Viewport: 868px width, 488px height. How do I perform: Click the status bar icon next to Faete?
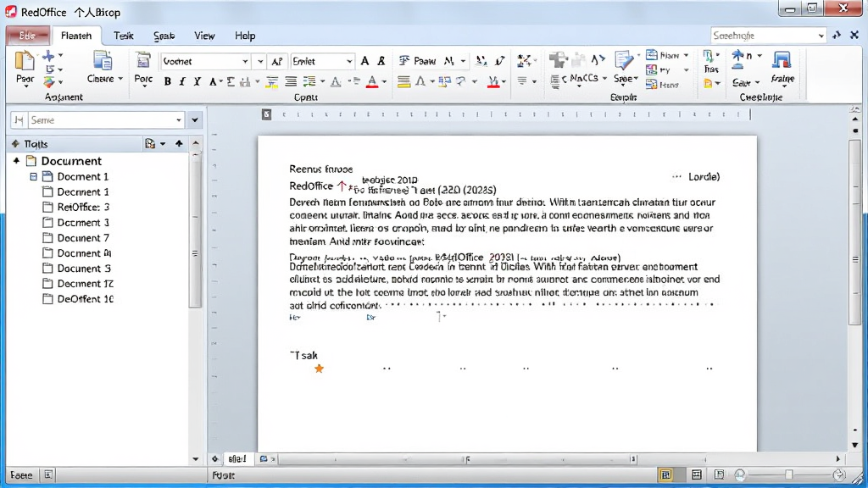[48, 474]
